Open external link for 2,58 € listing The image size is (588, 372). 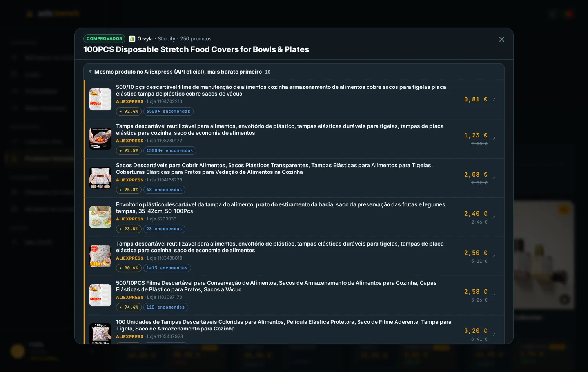point(494,295)
